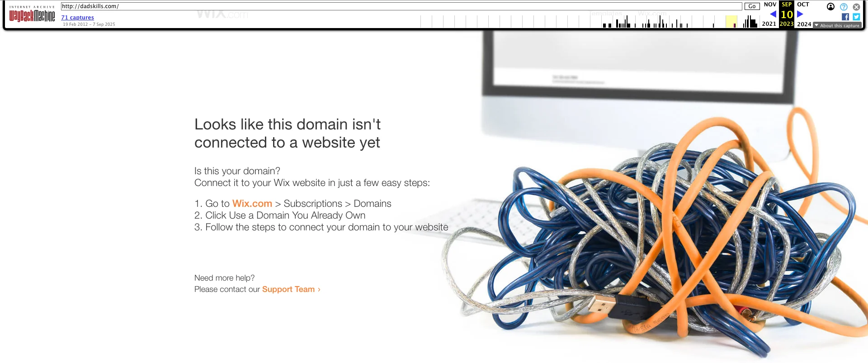The height and width of the screenshot is (363, 868).
Task: Click the Wayback Machine logo
Action: pos(32,16)
